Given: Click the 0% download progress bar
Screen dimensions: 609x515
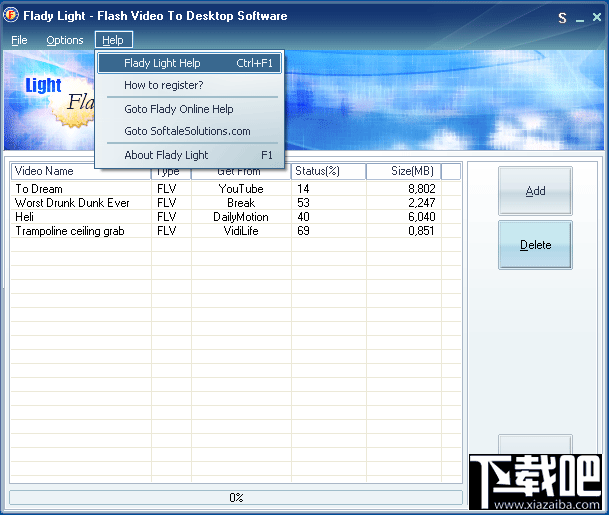Looking at the screenshot, I should 236,498.
